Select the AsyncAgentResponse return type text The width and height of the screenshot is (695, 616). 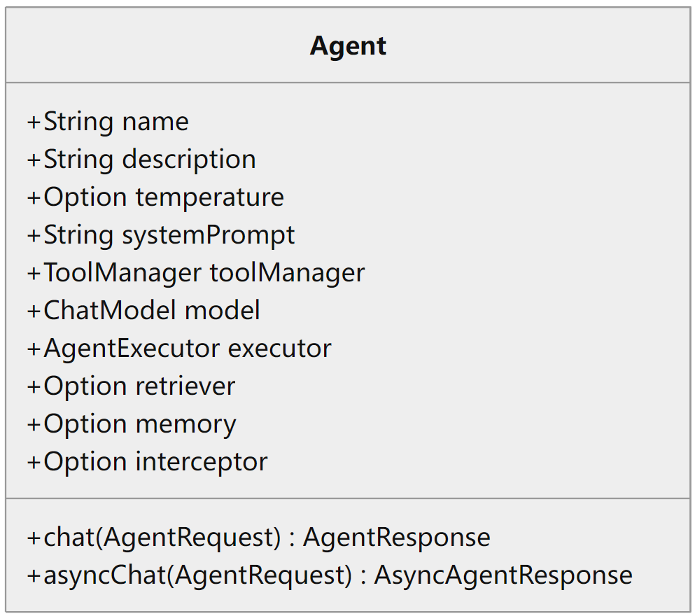(503, 575)
